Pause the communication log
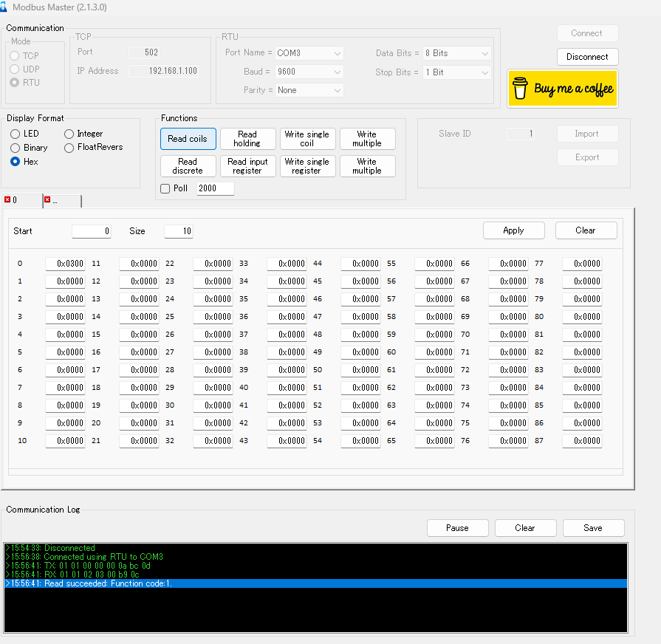 click(457, 528)
